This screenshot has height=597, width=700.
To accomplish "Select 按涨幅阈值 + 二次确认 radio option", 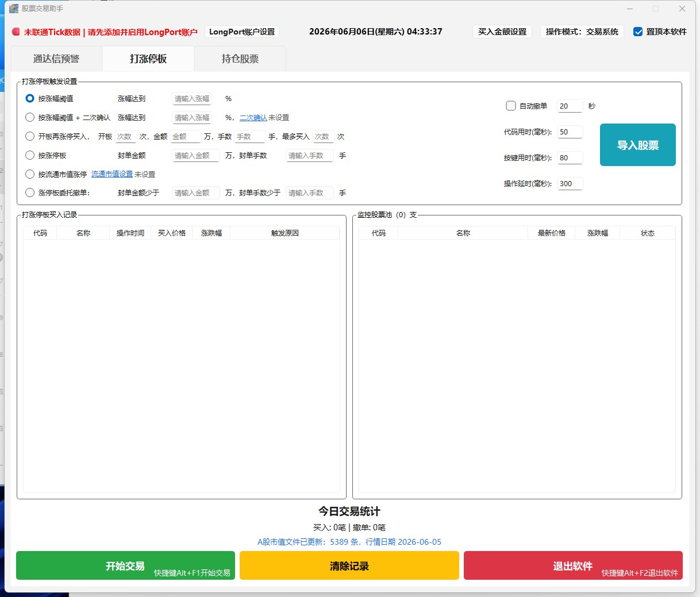I will (30, 117).
